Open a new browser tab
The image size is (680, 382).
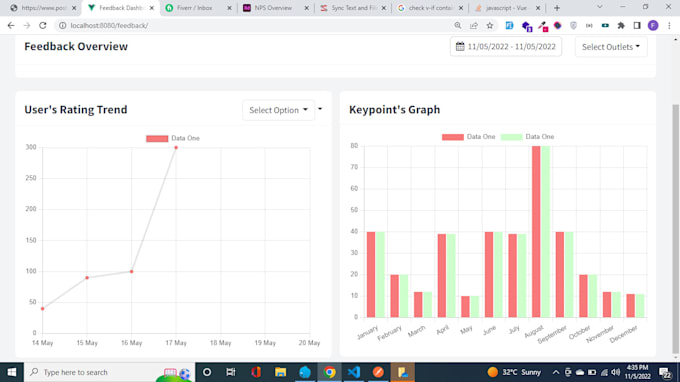click(557, 8)
